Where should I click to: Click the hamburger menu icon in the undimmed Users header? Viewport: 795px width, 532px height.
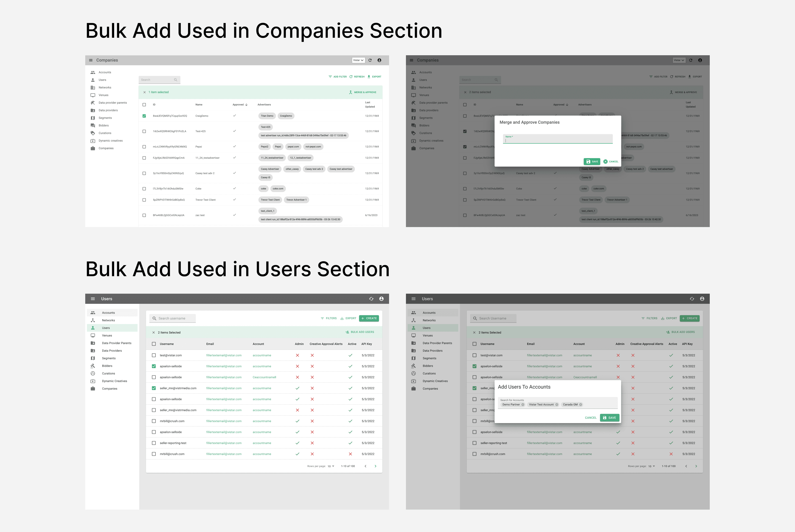coord(93,299)
